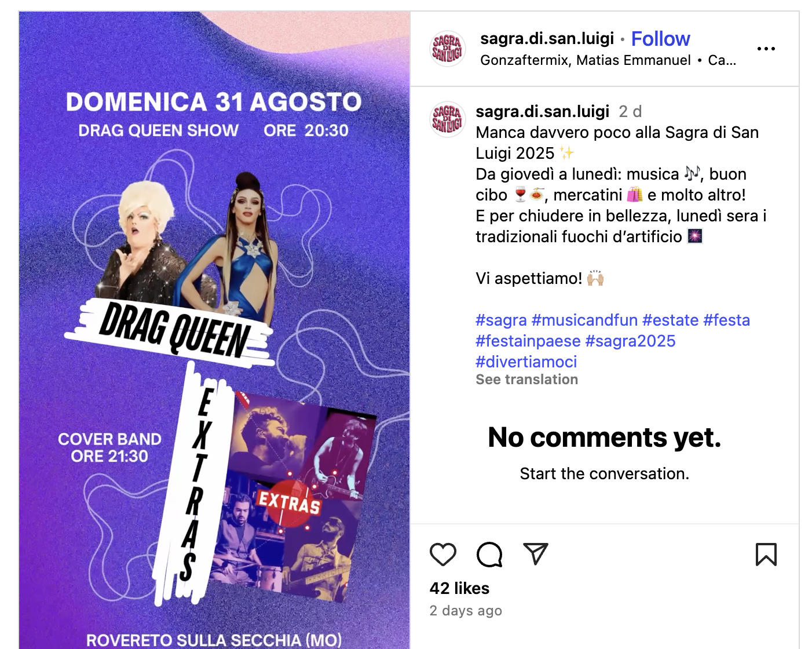Open sagra.di.san.luigi username in caption
This screenshot has width=812, height=649.
click(542, 111)
